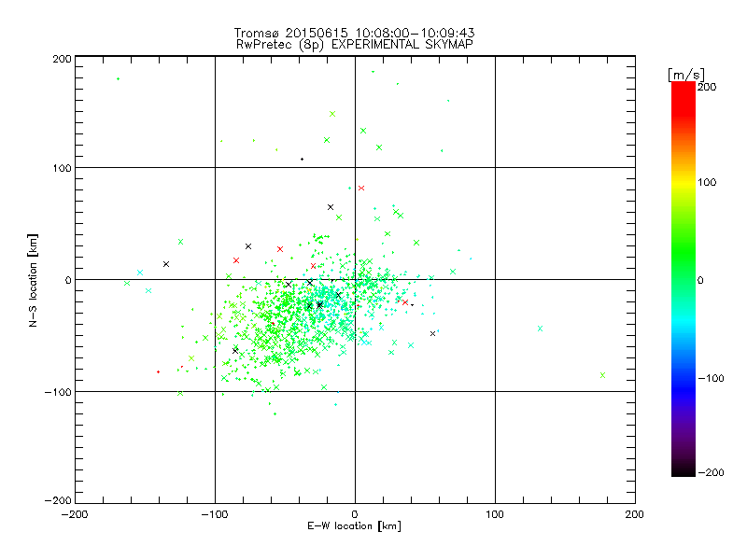
Task: Click the colorbar label '-200'
Action: click(x=711, y=472)
